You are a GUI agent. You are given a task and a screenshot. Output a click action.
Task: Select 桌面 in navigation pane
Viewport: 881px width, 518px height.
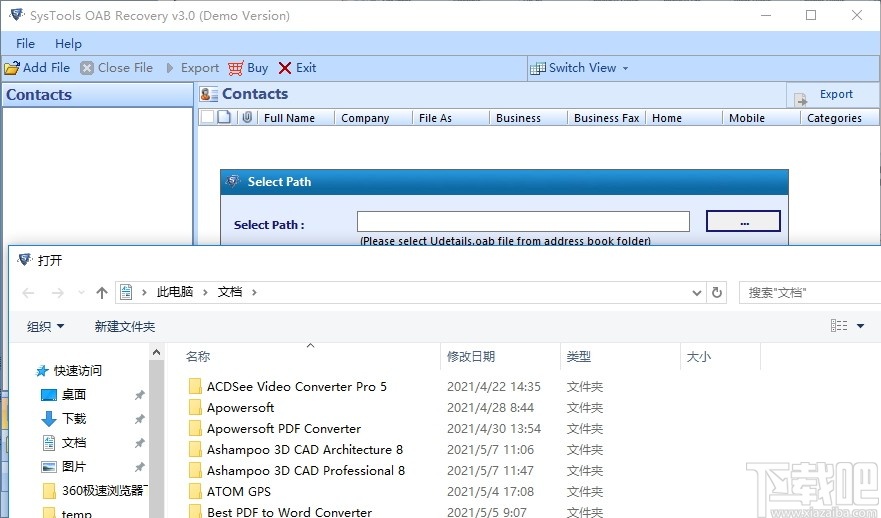click(64, 394)
